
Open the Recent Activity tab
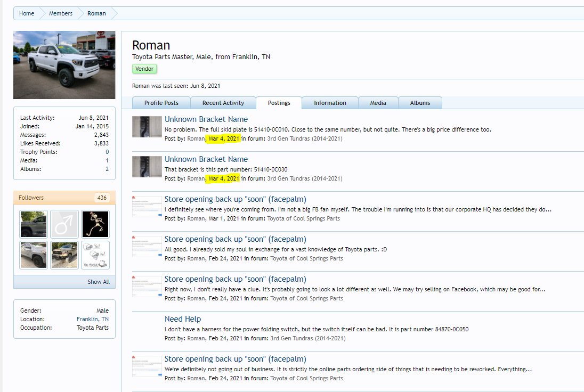coord(223,103)
